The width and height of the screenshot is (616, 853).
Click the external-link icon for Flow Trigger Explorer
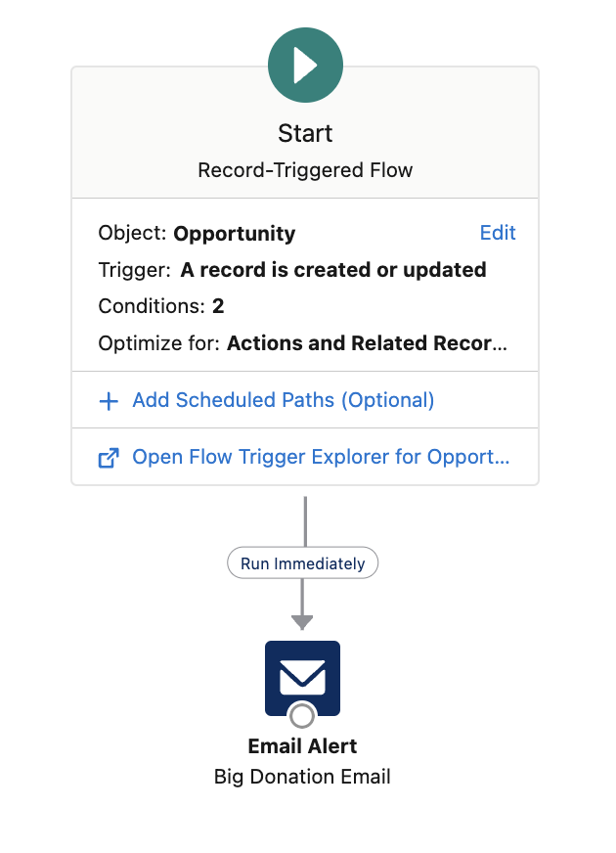click(x=110, y=457)
